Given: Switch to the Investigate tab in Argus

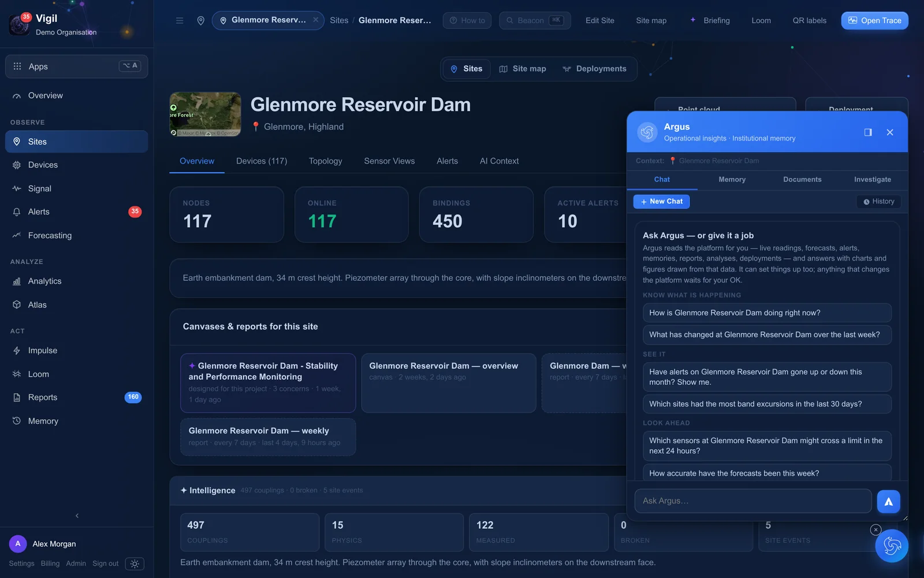Looking at the screenshot, I should 873,180.
